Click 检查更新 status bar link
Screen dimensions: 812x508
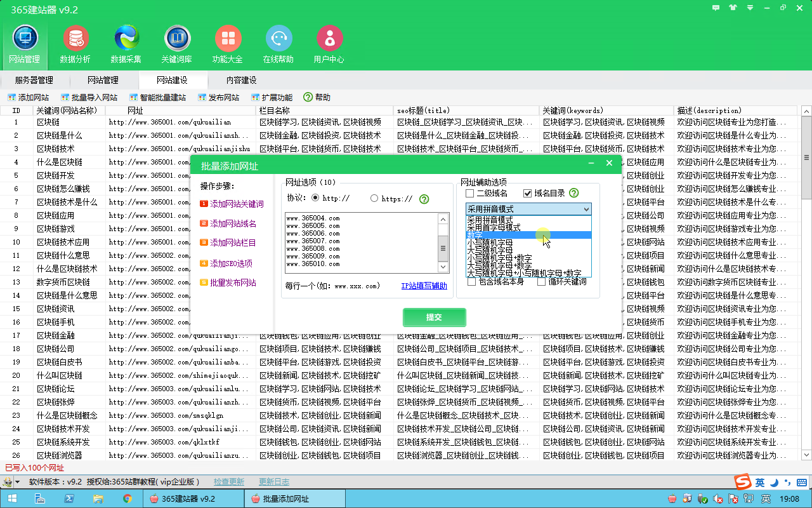[229, 482]
